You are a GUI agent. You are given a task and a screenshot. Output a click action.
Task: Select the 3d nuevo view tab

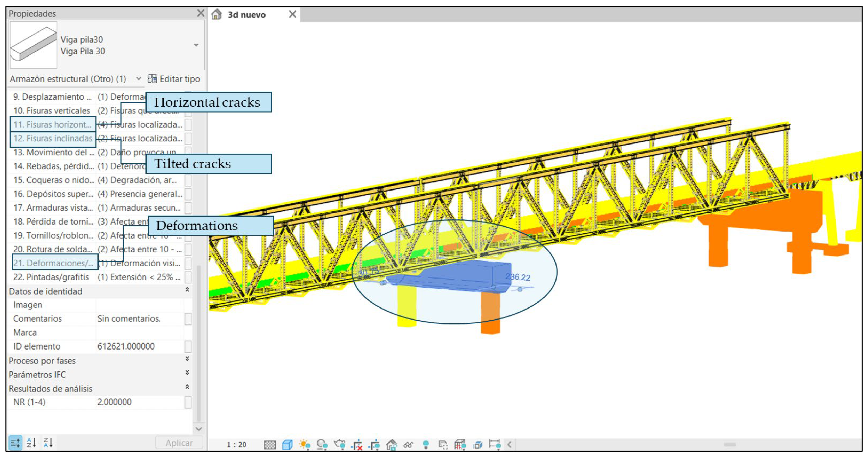pyautogui.click(x=247, y=15)
